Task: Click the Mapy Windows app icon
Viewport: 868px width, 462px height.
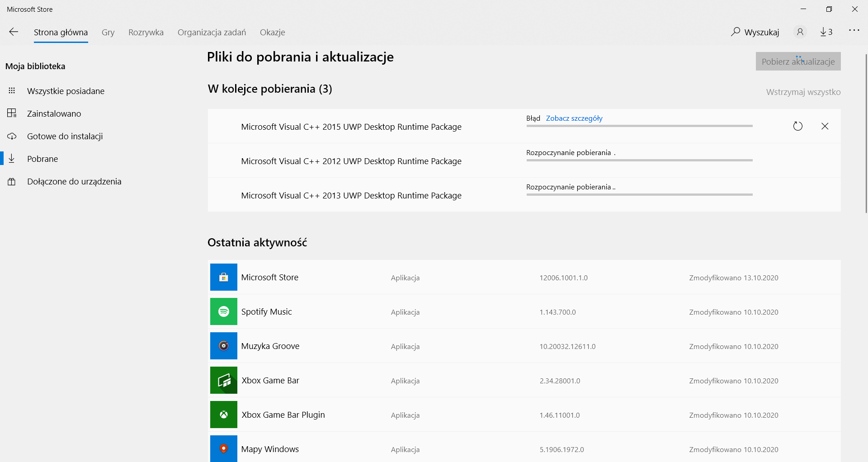Action: pyautogui.click(x=224, y=448)
